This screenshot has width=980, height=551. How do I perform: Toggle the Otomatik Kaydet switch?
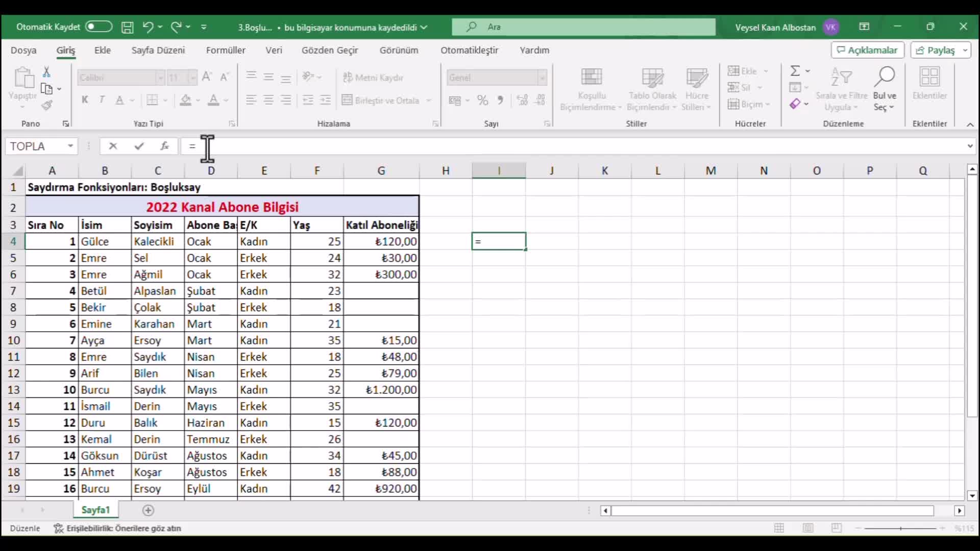coord(99,27)
